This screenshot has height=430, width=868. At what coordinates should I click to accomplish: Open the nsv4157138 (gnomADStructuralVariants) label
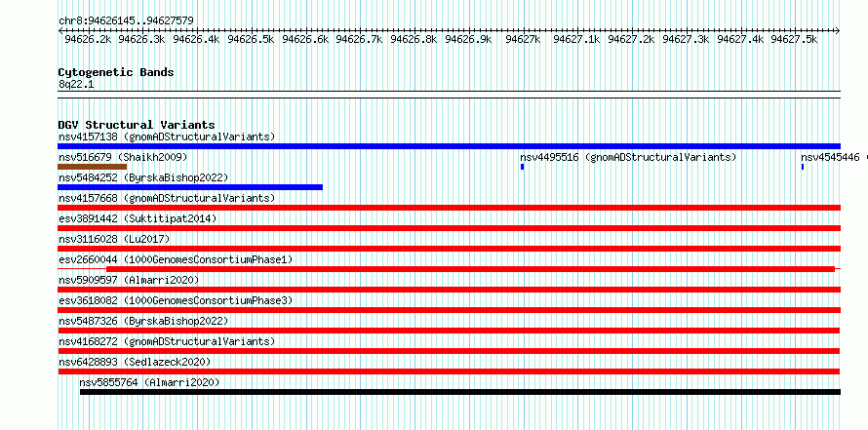point(167,137)
